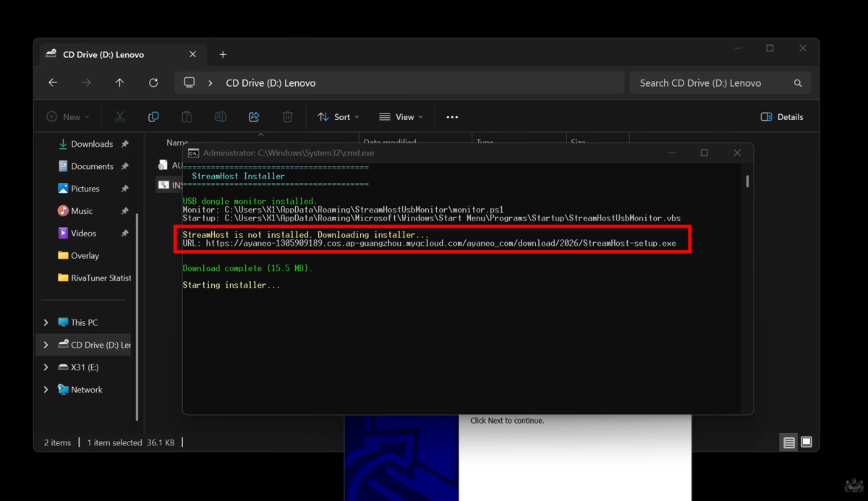Click the search magnifier icon
The width and height of the screenshot is (868, 501).
tap(798, 83)
